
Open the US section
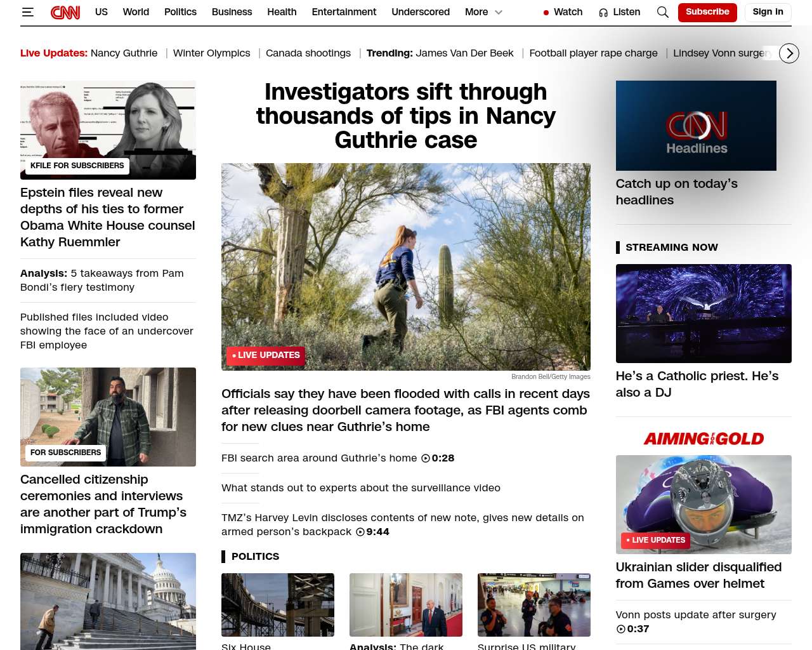coord(101,12)
